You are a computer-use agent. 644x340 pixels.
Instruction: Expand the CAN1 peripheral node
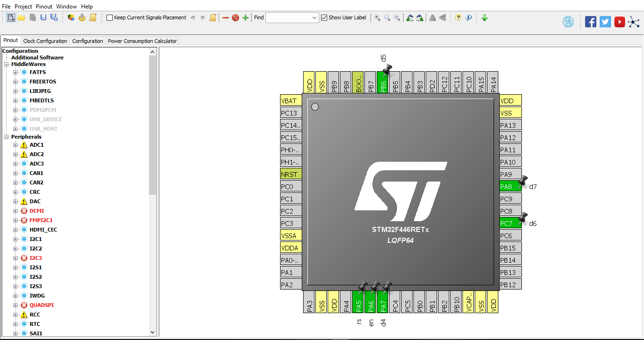[15, 173]
